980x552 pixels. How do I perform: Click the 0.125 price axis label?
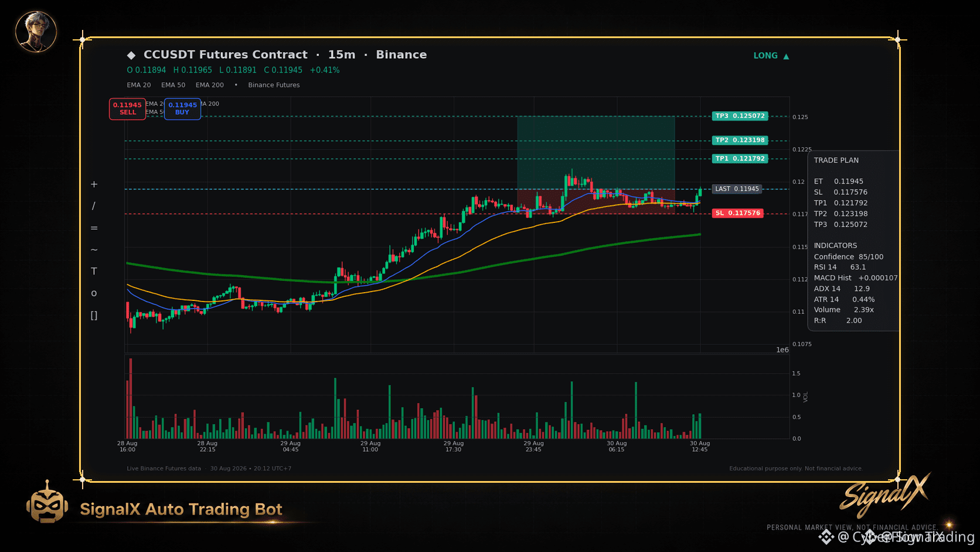point(800,117)
